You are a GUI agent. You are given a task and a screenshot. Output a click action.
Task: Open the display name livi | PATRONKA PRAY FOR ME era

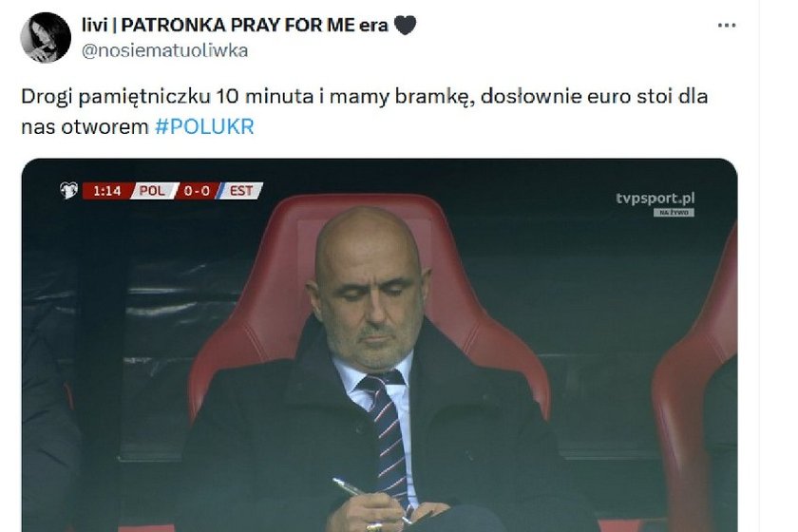(235, 25)
